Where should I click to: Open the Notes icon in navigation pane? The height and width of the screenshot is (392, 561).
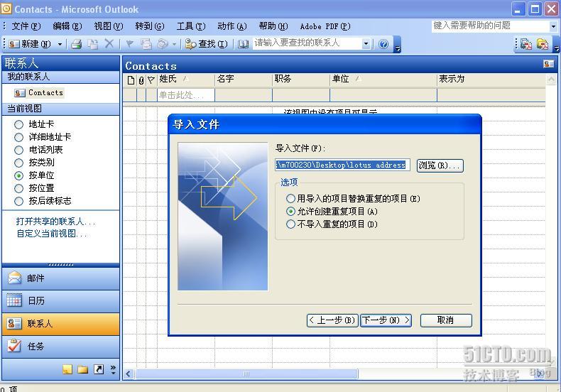pyautogui.click(x=67, y=369)
